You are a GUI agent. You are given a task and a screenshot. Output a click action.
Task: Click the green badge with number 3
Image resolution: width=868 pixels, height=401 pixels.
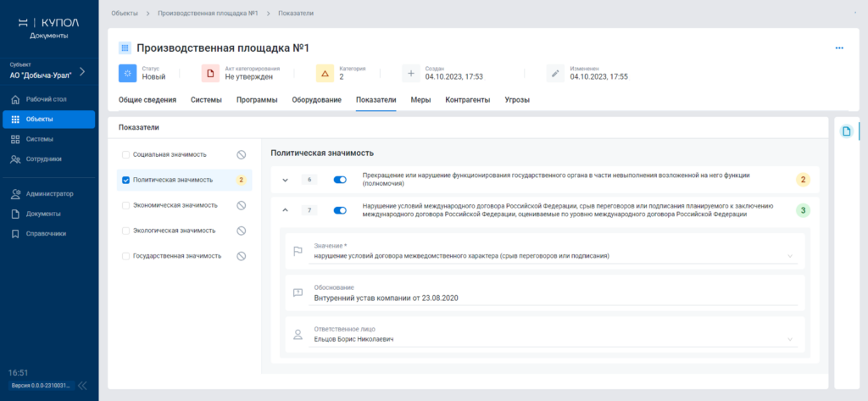coord(804,210)
